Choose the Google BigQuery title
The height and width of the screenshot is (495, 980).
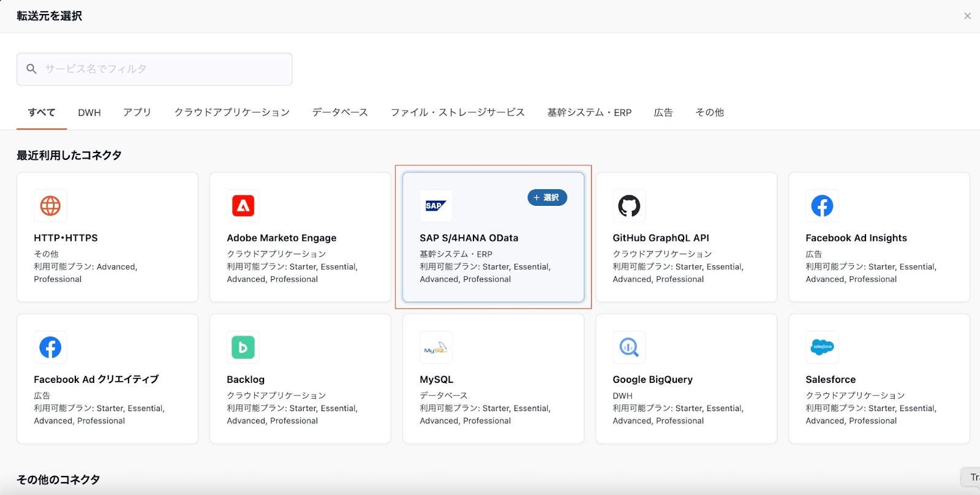(653, 379)
